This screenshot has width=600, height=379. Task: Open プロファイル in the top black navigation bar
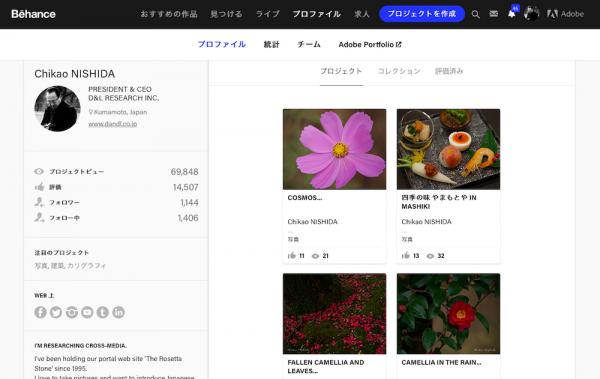316,14
